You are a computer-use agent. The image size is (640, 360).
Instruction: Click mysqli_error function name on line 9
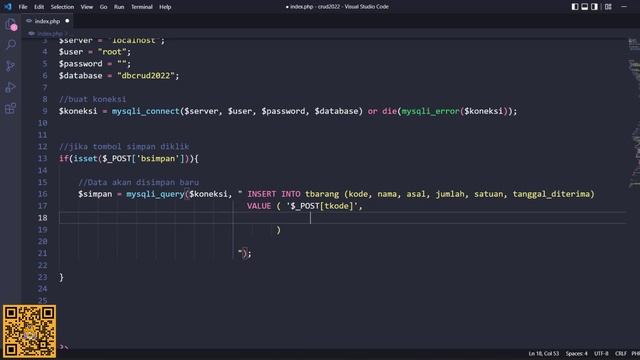[x=431, y=111]
